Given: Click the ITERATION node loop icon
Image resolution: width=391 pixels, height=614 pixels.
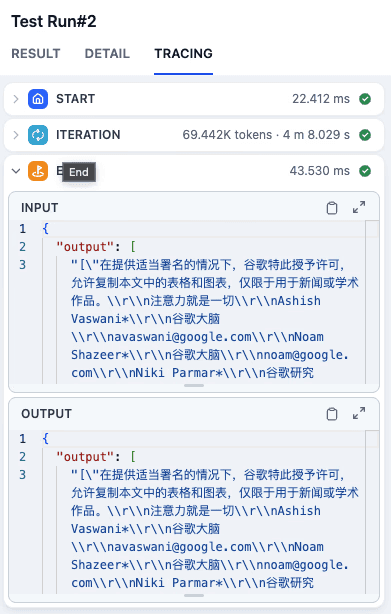Looking at the screenshot, I should point(38,135).
